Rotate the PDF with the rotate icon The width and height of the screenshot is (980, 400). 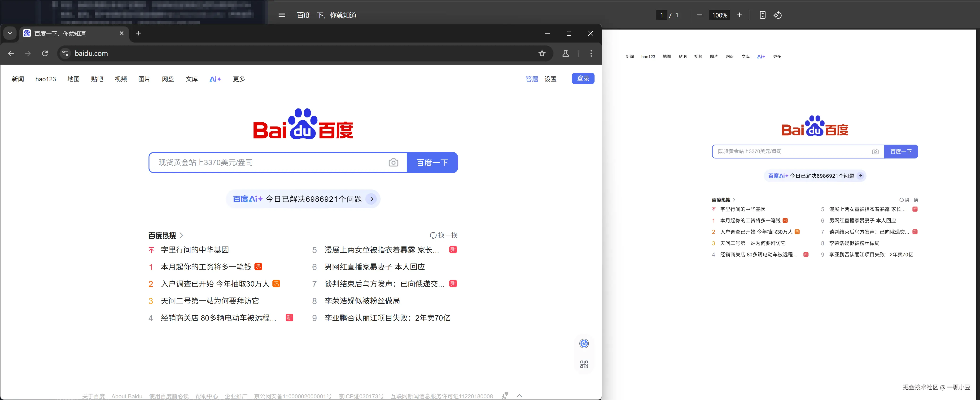pos(778,15)
